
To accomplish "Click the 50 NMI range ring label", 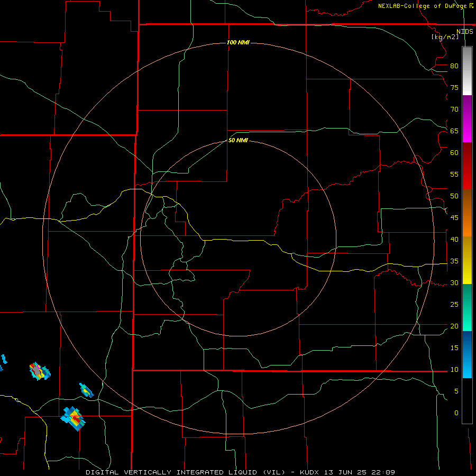I will (x=238, y=140).
